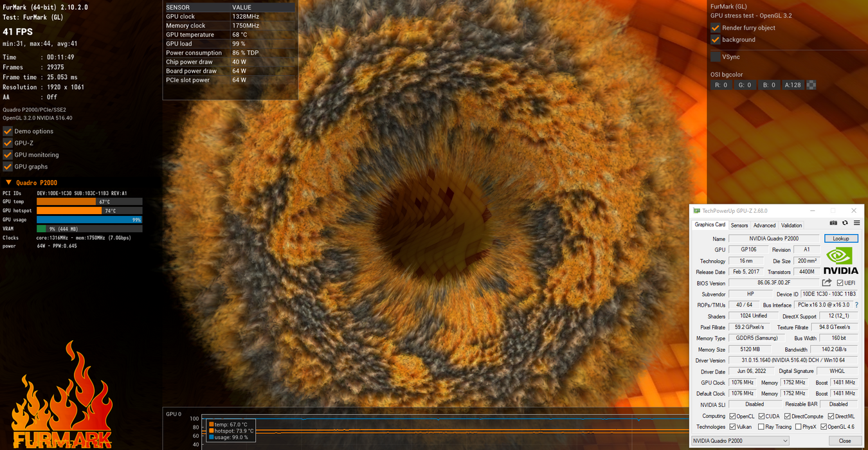Click the BIOS Version field
Viewport: 868px width, 450px height.
pos(774,283)
